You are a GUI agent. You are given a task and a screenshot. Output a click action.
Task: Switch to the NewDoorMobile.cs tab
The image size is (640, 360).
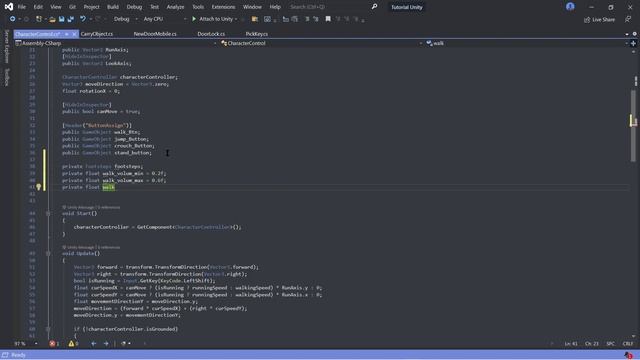coord(155,34)
